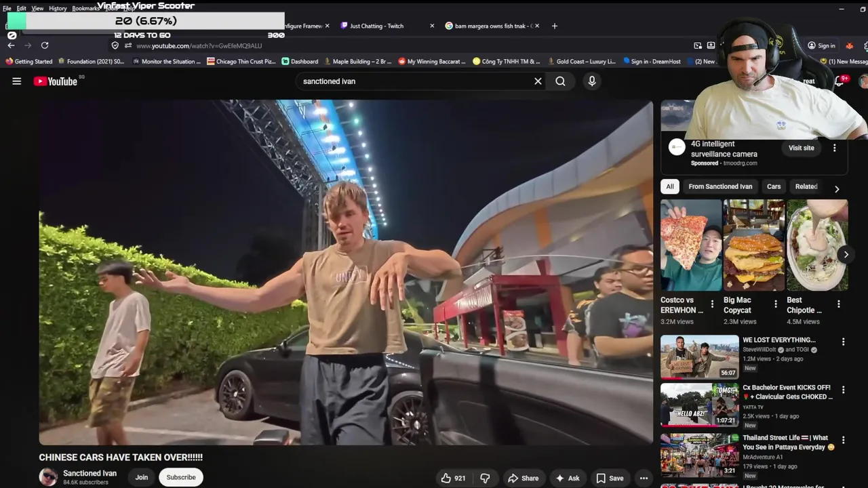Image resolution: width=868 pixels, height=488 pixels.
Task: Click the browser Sign in account button
Action: coord(821,45)
